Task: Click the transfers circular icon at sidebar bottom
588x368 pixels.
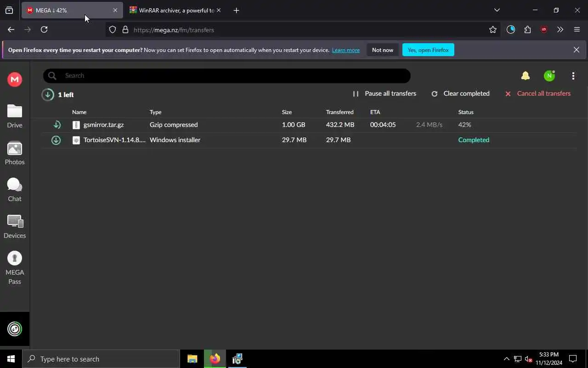Action: click(x=15, y=329)
